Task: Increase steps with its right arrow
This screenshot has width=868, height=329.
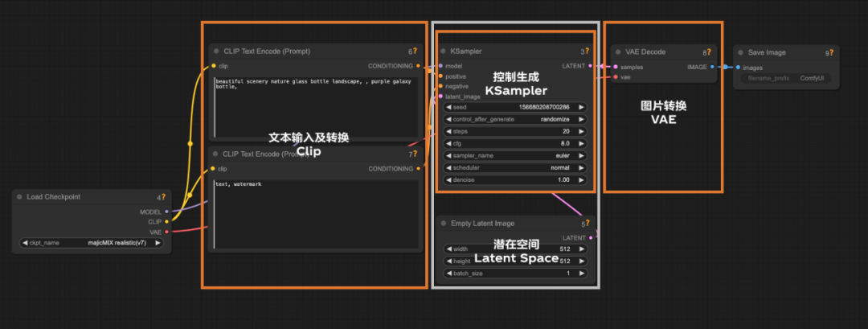Action: (x=581, y=131)
